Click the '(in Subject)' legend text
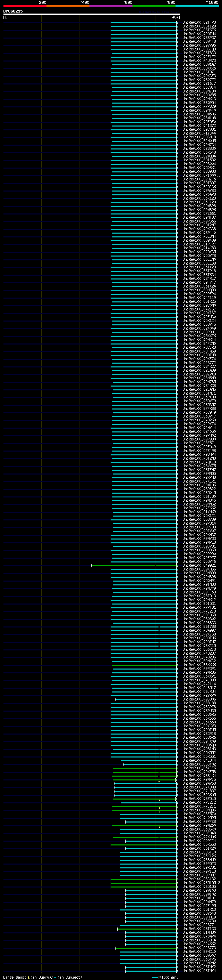Screen dimensions: 222x980 click(x=70, y=977)
